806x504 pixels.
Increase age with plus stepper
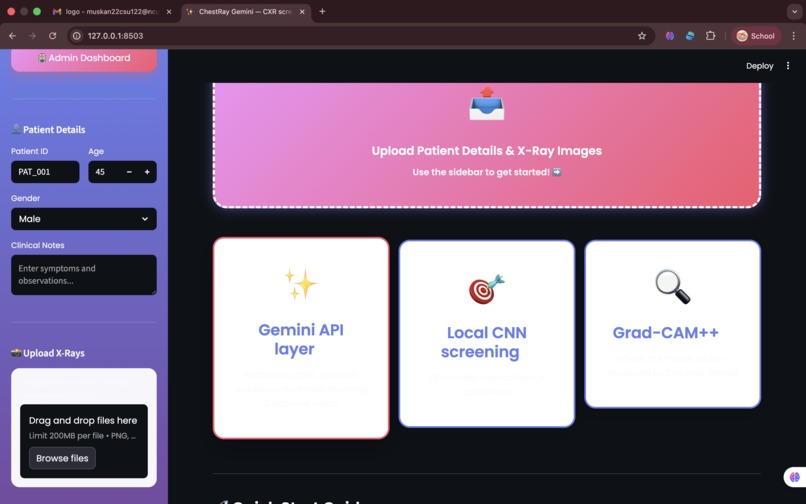[147, 172]
